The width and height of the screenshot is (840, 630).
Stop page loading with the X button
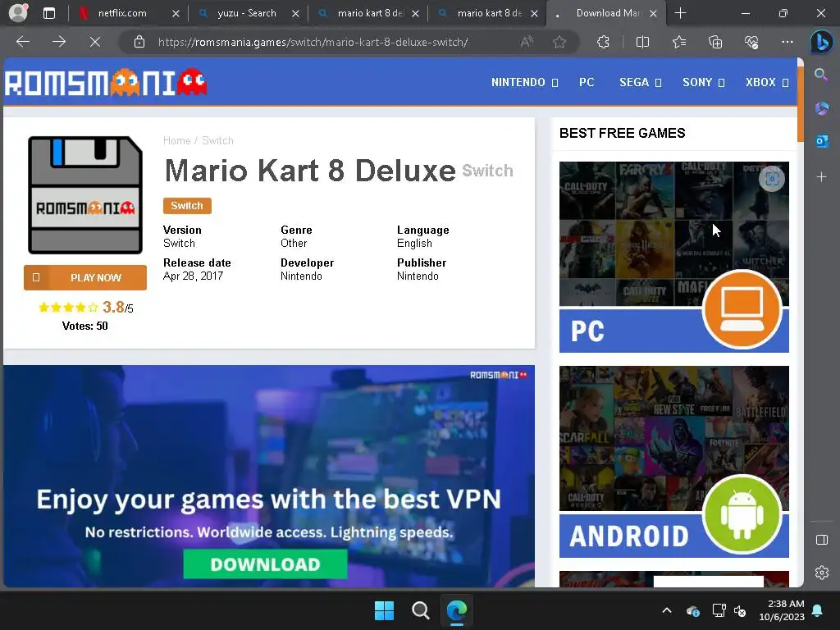coord(95,41)
